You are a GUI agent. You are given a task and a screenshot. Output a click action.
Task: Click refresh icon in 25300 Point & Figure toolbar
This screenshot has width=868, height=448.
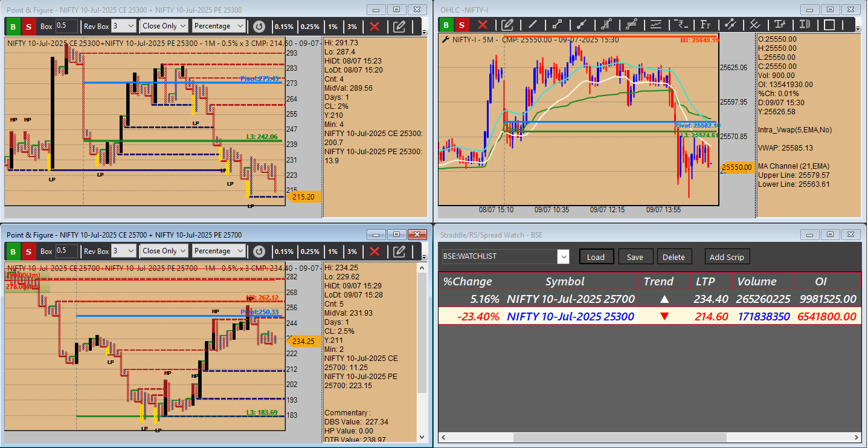[259, 27]
